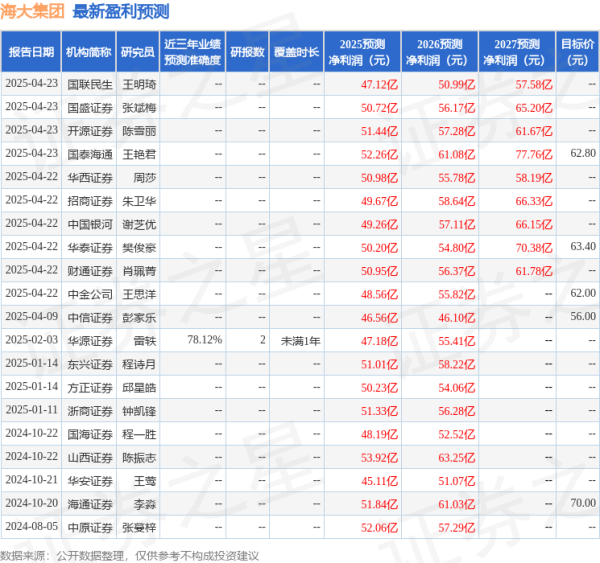Click the 70.38亿 2027 forecast value

(x=534, y=248)
